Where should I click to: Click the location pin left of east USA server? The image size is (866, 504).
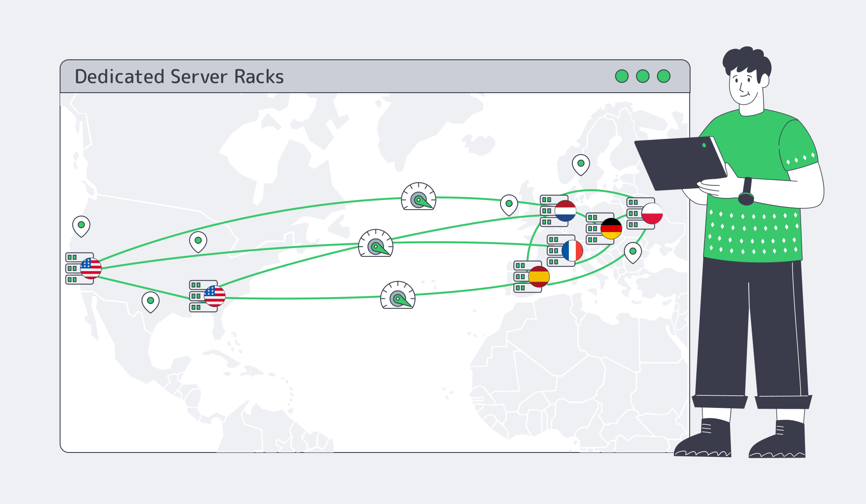pos(150,302)
